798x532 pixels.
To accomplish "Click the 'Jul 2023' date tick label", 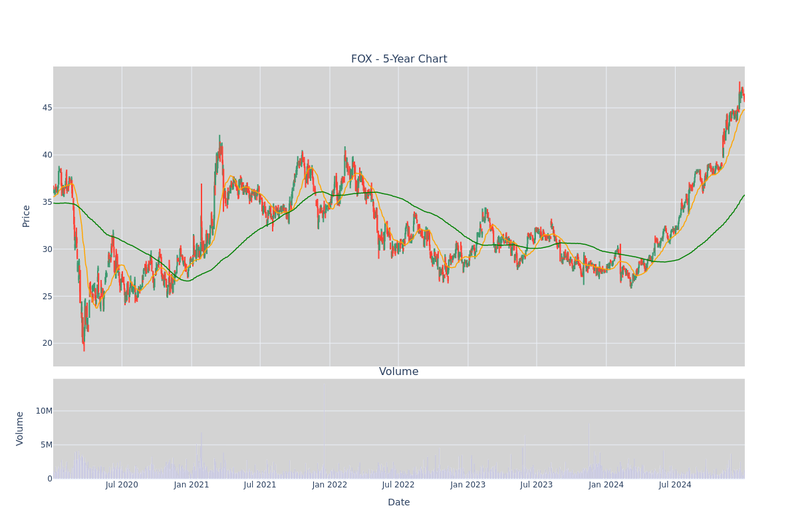I will pos(537,485).
